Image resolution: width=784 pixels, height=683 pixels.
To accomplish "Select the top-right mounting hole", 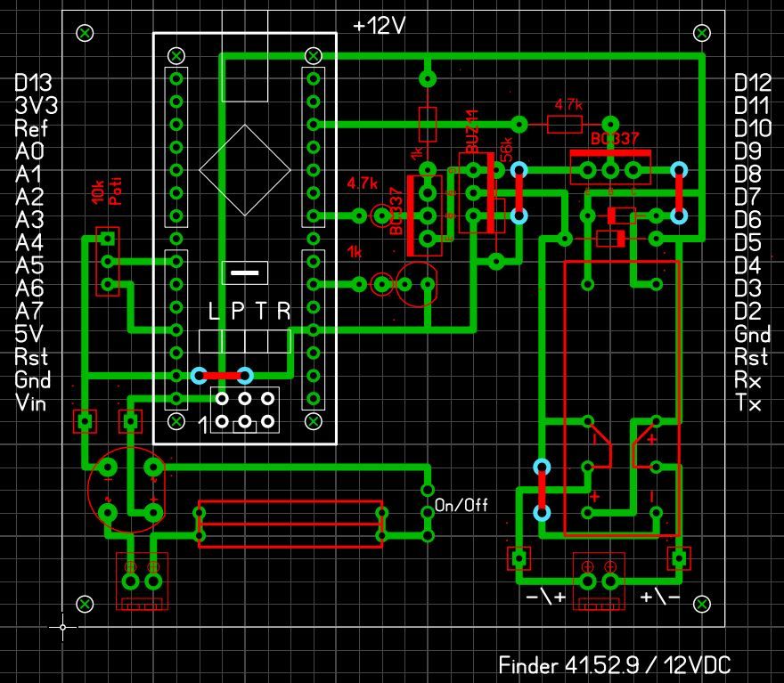I will 702,34.
